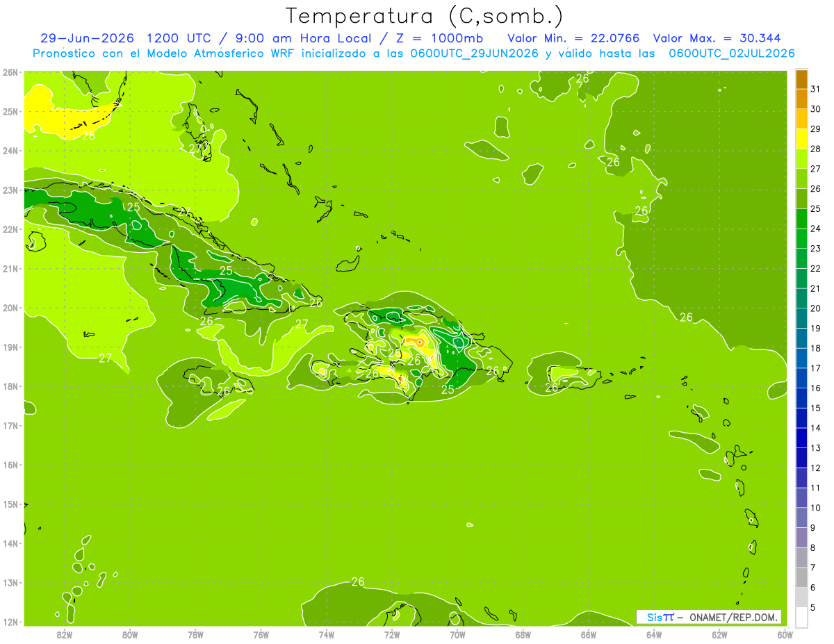Click the colorbar label '16'
This screenshot has height=644, width=834.
click(x=816, y=388)
